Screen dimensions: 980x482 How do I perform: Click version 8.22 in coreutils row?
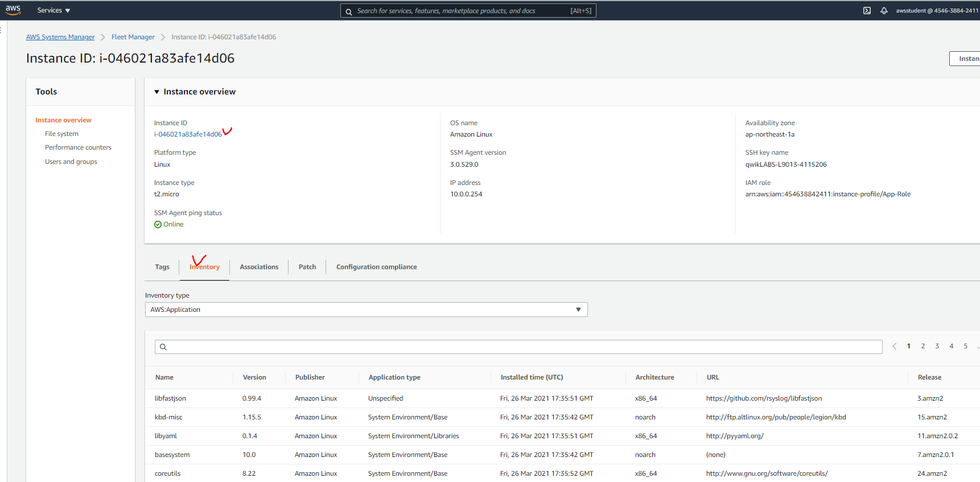point(249,473)
